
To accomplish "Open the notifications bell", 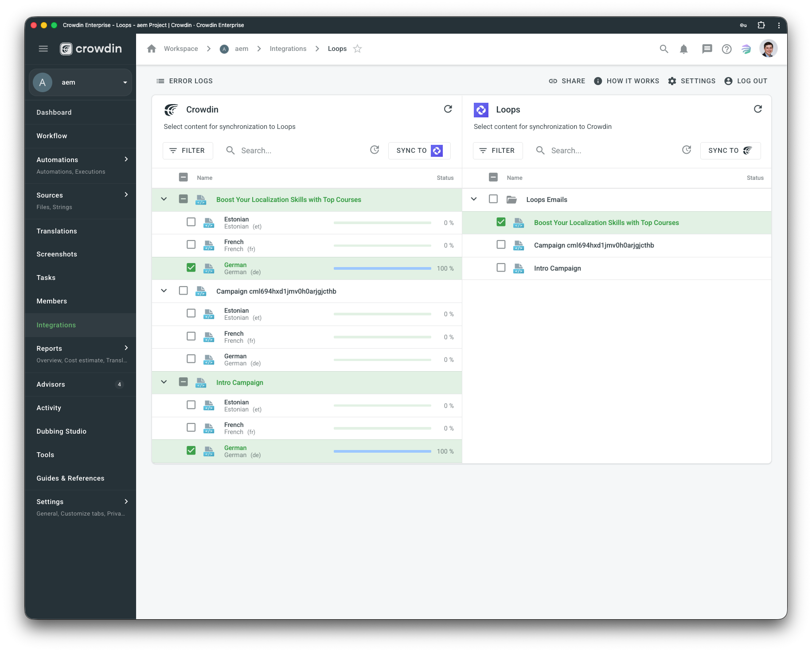I will pos(683,49).
